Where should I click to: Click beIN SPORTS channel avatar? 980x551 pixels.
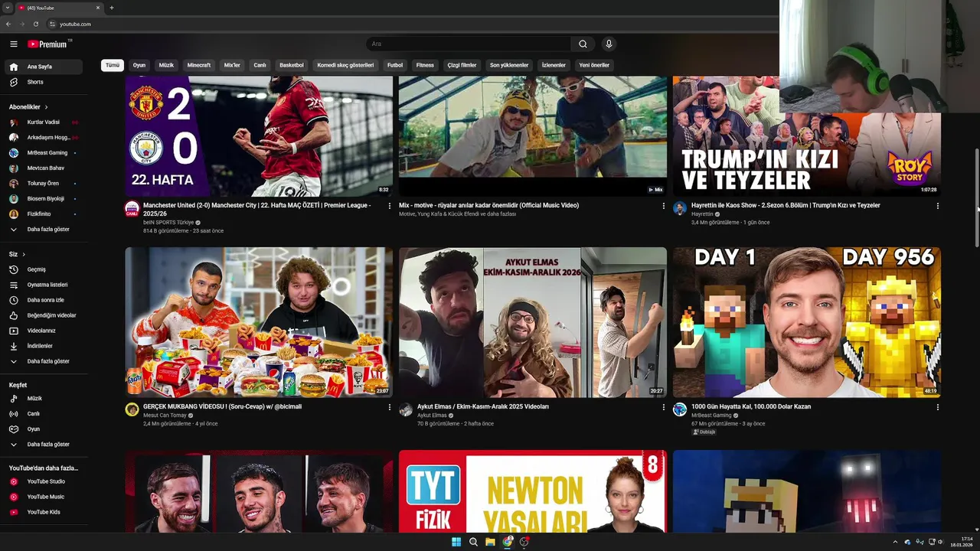tap(132, 209)
